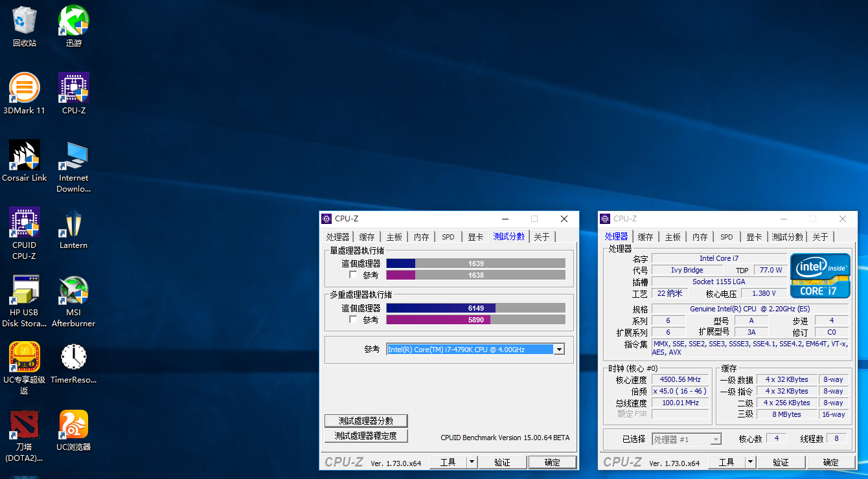The height and width of the screenshot is (479, 868).
Task: Click the 三级 cache value 8 MBytes
Action: (786, 414)
